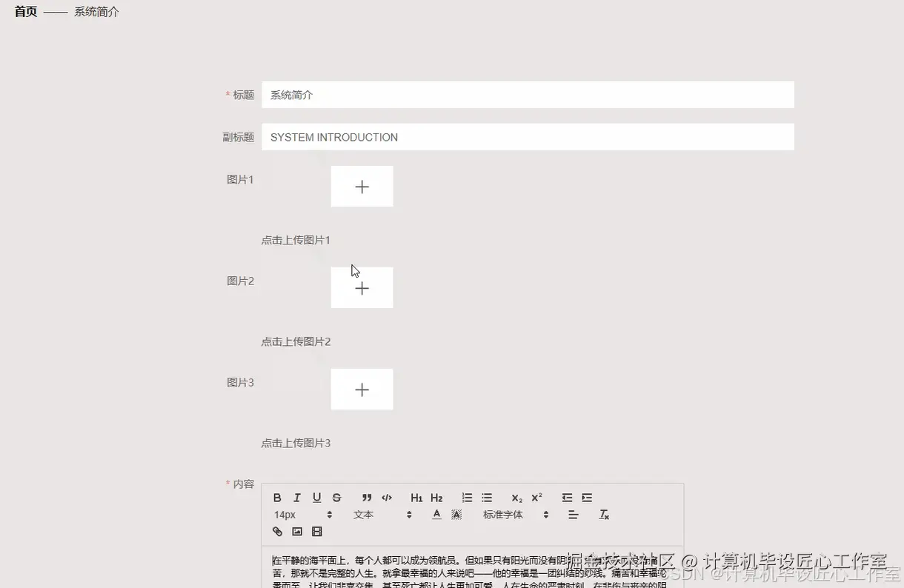The image size is (904, 588).
Task: Toggle underline in the content editor
Action: [317, 497]
